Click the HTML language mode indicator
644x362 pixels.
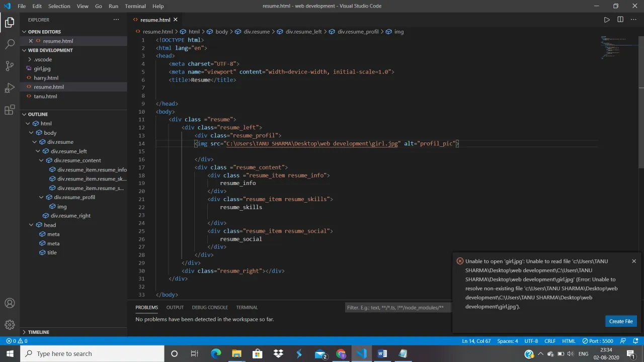[x=569, y=341]
